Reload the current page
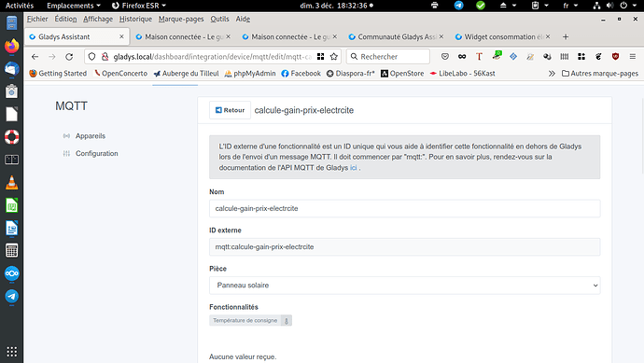The width and height of the screenshot is (644, 363). (x=69, y=57)
